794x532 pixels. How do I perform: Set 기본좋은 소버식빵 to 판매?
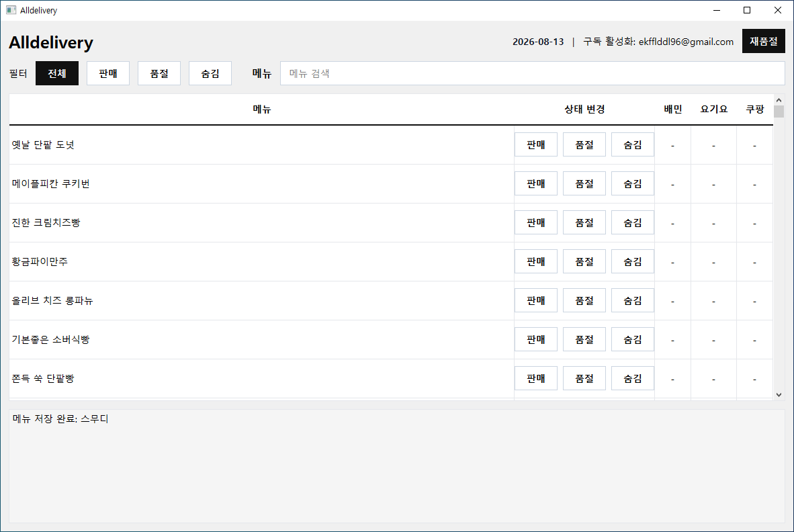(x=536, y=340)
